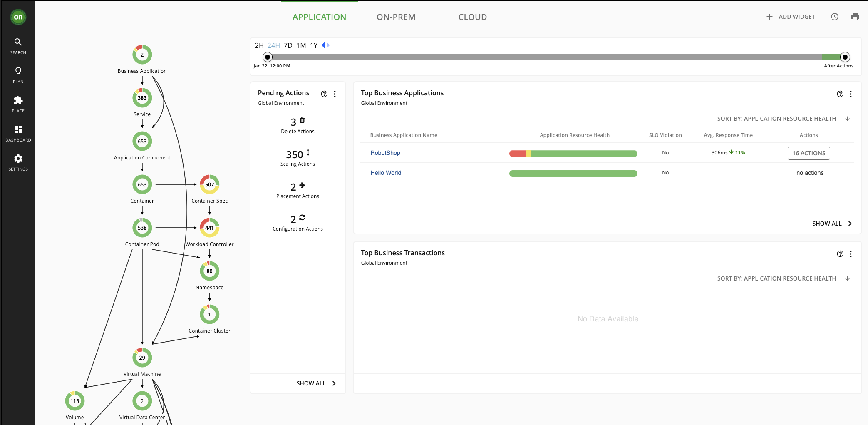Switch to the ON-PREM tab

[x=396, y=17]
